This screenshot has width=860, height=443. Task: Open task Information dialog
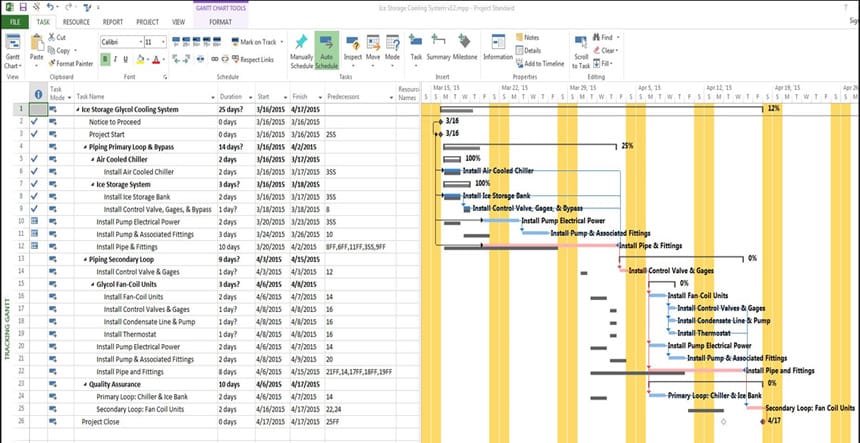498,47
